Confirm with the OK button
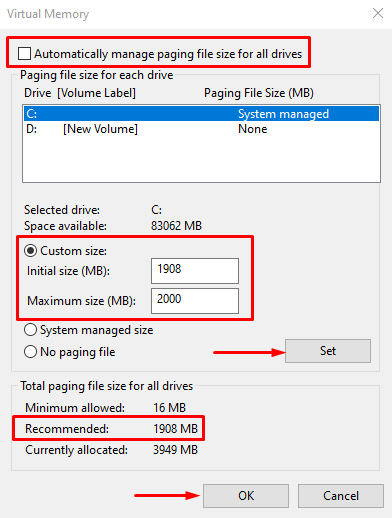392x518 pixels. [246, 496]
